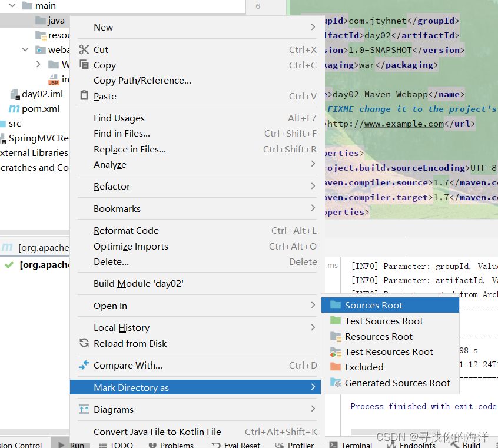Viewport: 498px width, 448px height.
Task: Click the orange Excluded folder icon
Action: pos(336,367)
